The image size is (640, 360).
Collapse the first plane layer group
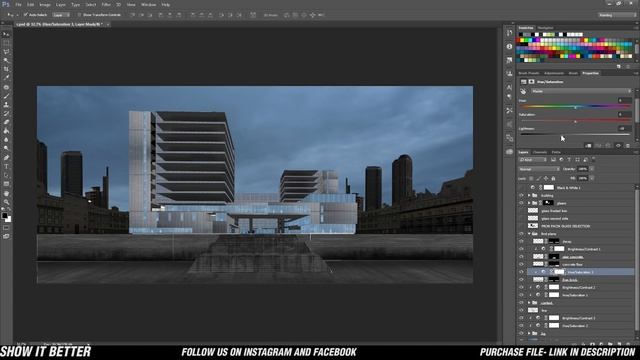[x=529, y=234]
